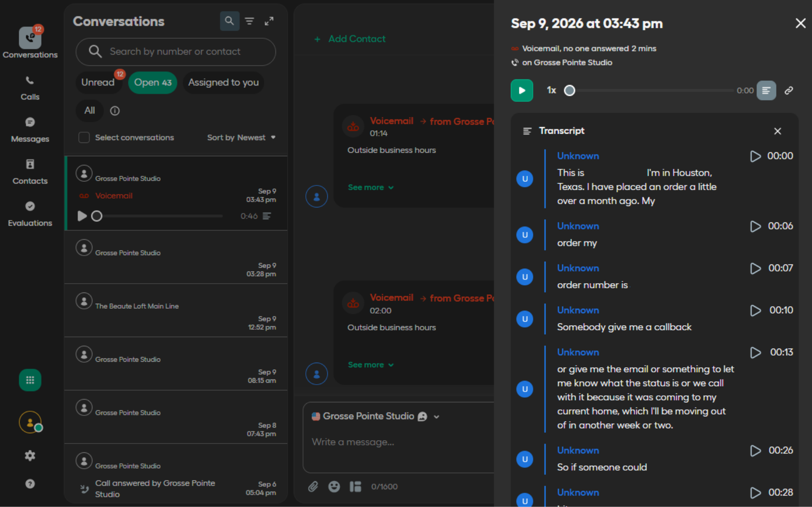Select the Open 43 filter tab

153,83
